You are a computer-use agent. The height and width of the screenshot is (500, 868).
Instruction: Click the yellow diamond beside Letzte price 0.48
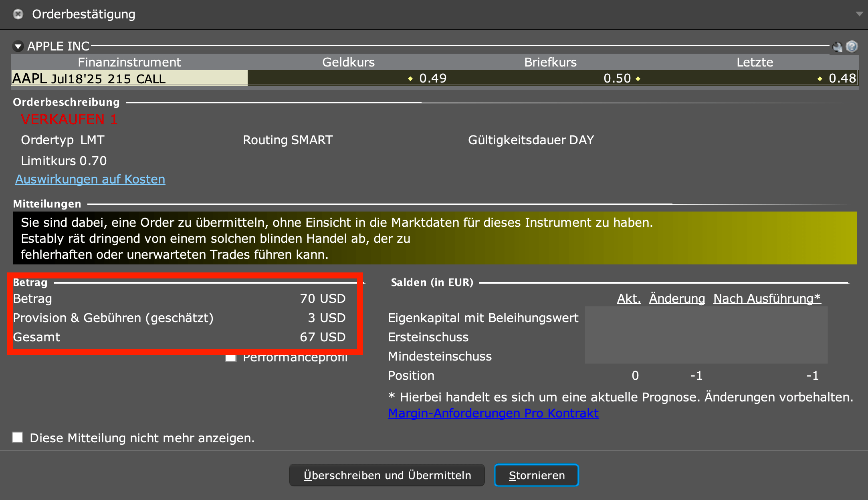coord(820,79)
